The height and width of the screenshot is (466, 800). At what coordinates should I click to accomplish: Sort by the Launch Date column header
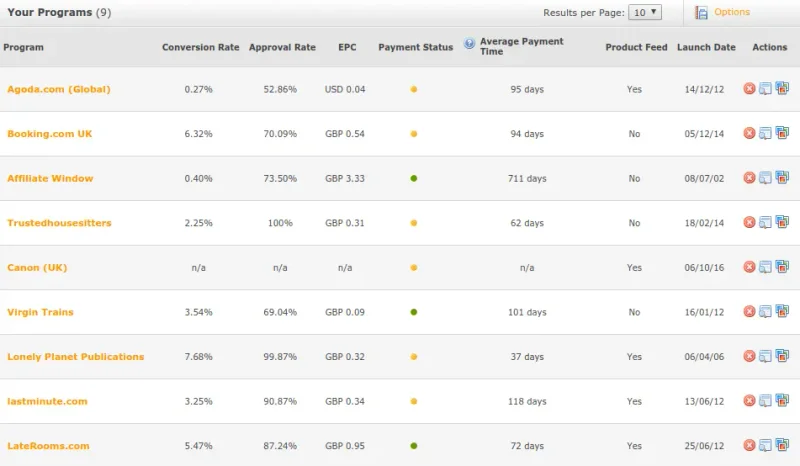point(706,47)
